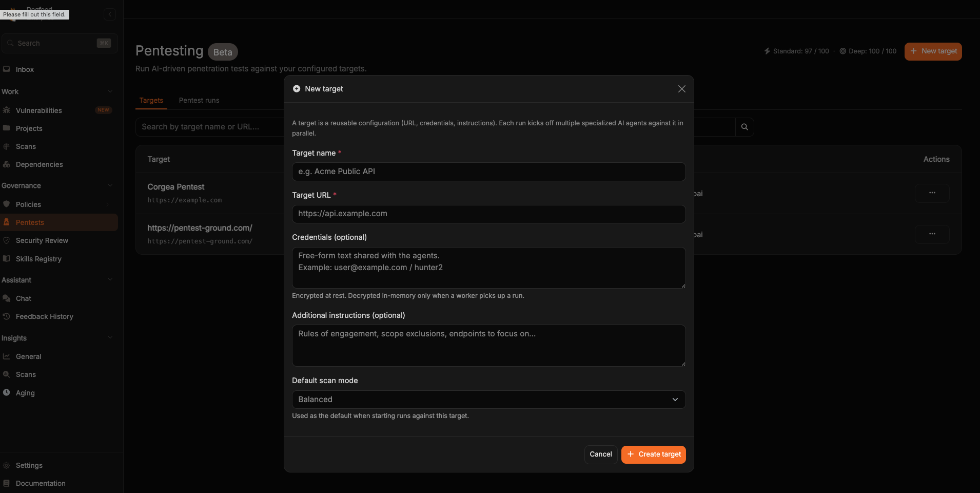Click into the Credentials text area
This screenshot has height=493, width=980.
[x=488, y=268]
